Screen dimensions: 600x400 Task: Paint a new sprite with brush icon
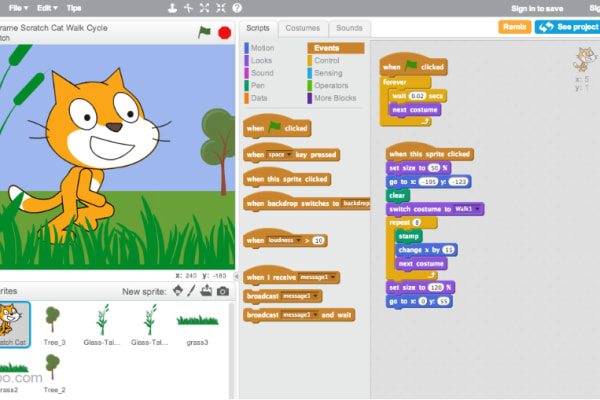[192, 291]
